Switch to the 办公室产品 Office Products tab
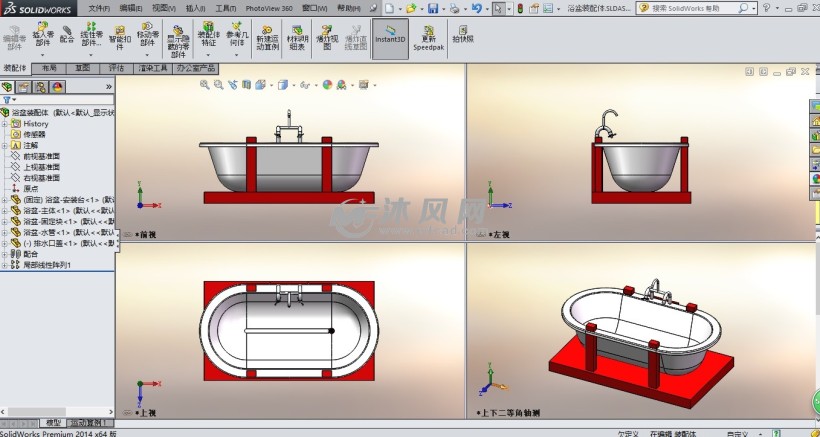Screen dimensions: 820x437 click(x=196, y=68)
